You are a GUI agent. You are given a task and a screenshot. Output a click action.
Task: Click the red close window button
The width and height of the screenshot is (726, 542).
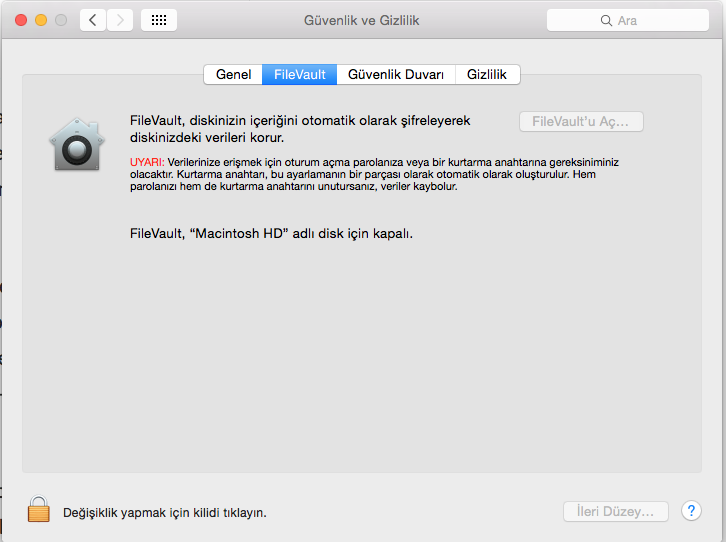[x=21, y=20]
